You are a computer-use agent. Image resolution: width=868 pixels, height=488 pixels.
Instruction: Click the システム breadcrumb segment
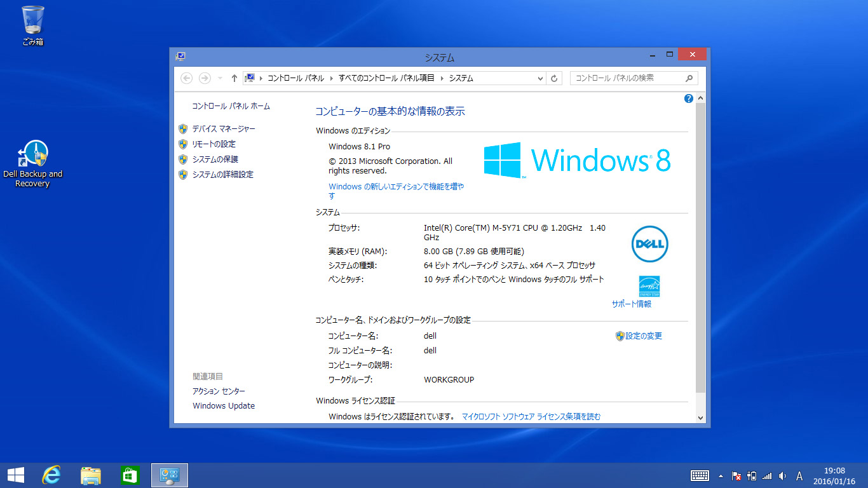(x=461, y=78)
